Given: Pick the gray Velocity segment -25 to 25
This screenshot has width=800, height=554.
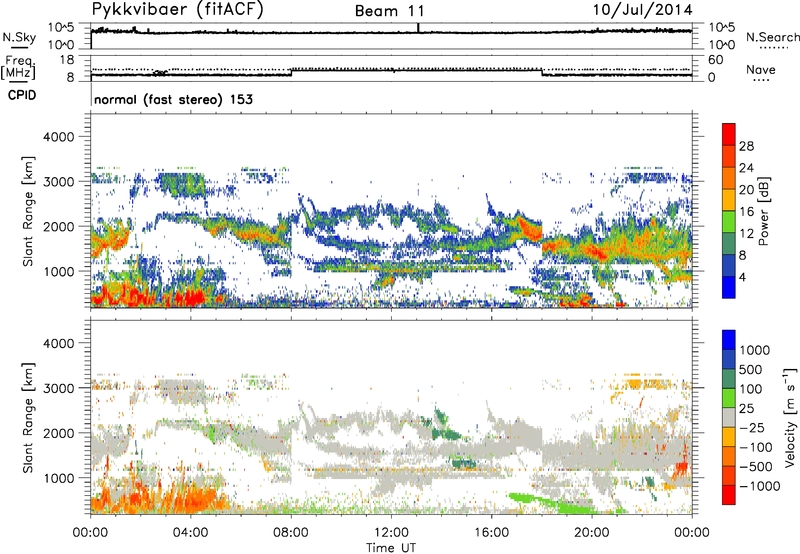Looking at the screenshot, I should tap(729, 417).
